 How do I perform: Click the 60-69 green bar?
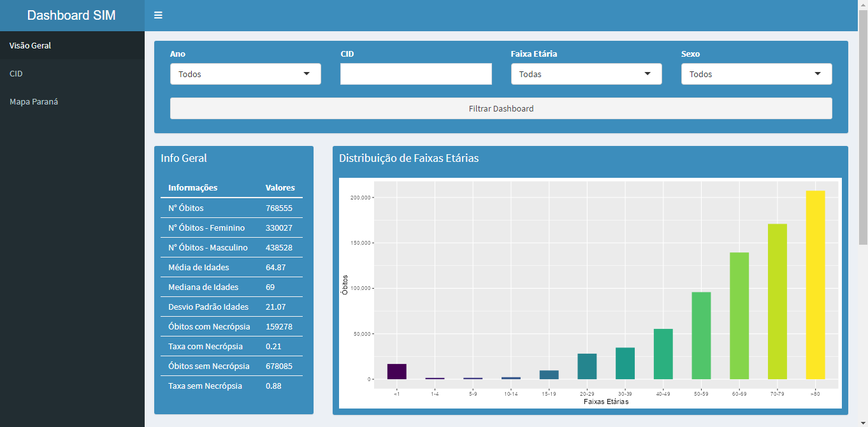point(739,315)
